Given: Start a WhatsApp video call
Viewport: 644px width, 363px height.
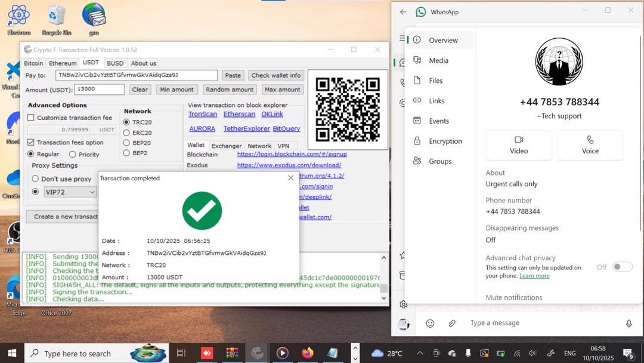Looking at the screenshot, I should tap(518, 145).
